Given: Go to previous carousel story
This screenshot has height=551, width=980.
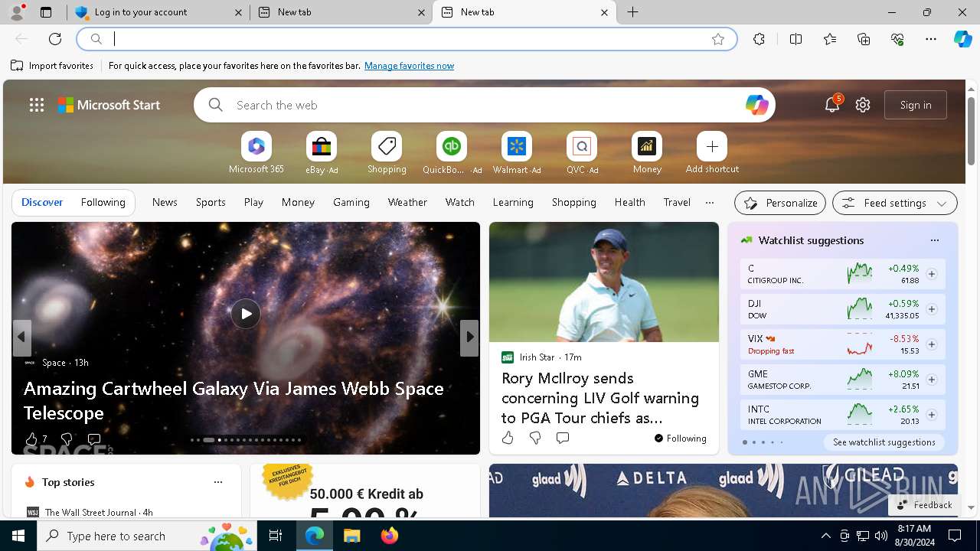Looking at the screenshot, I should coord(21,337).
